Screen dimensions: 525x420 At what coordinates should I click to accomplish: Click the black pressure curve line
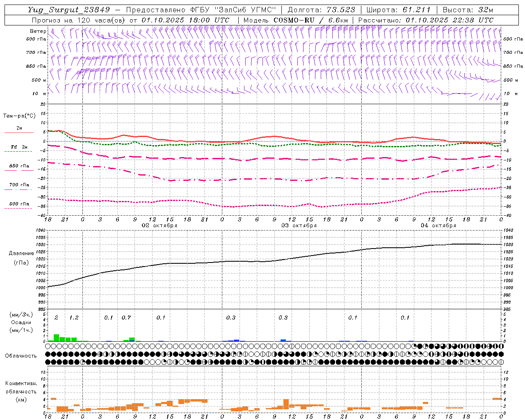(x=274, y=261)
